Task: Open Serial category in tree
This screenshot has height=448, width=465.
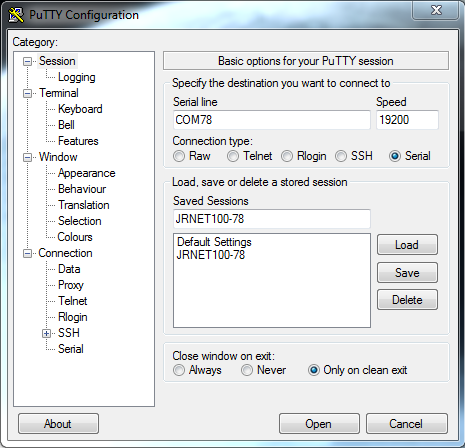Action: pos(71,349)
